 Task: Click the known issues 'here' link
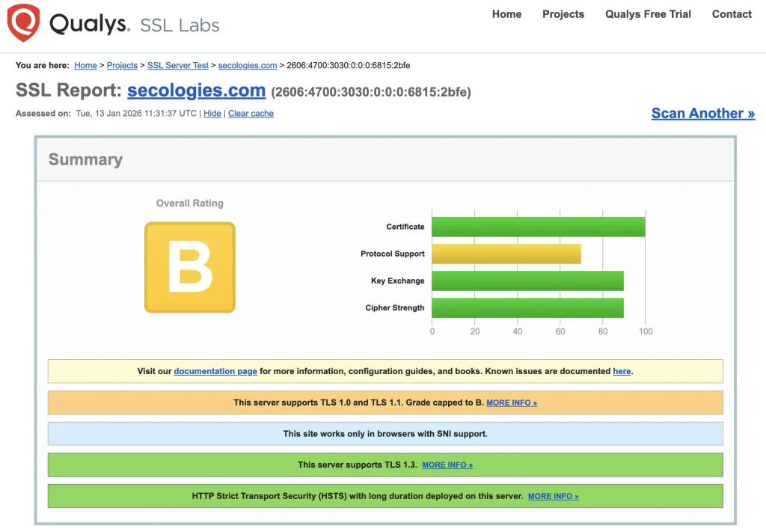point(622,371)
